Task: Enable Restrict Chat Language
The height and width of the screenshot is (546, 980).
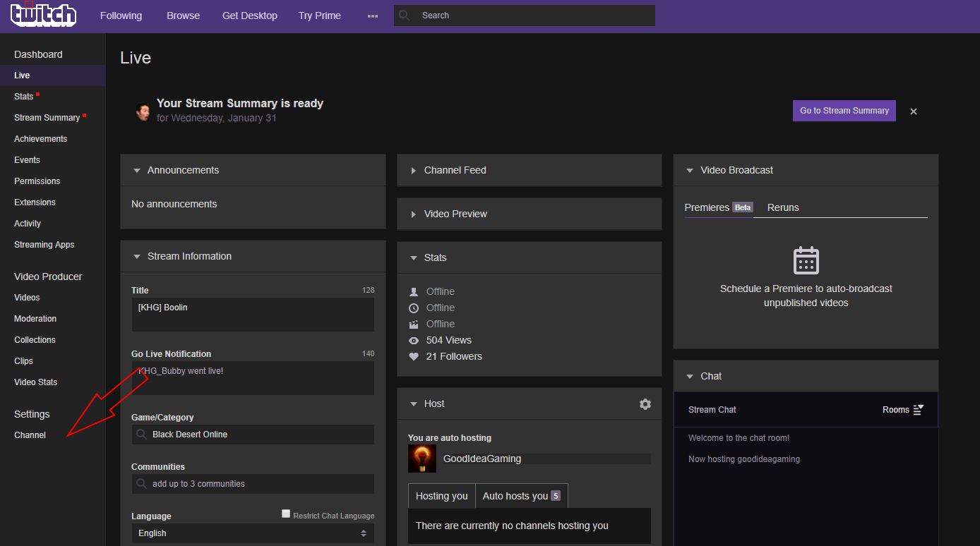Action: pyautogui.click(x=285, y=512)
